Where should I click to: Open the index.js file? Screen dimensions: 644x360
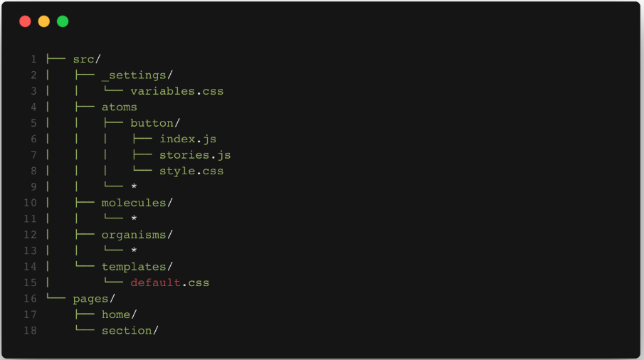(x=187, y=139)
